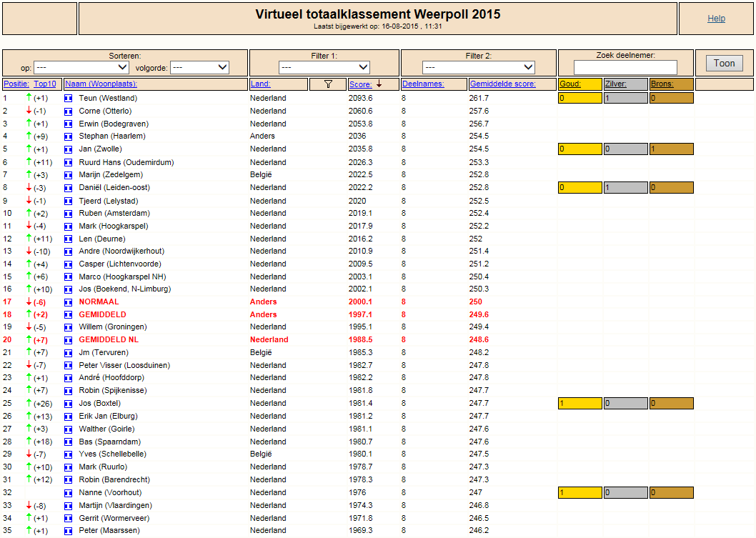Open the detail icon beside Marijn (Zedelgem)

pyautogui.click(x=69, y=175)
